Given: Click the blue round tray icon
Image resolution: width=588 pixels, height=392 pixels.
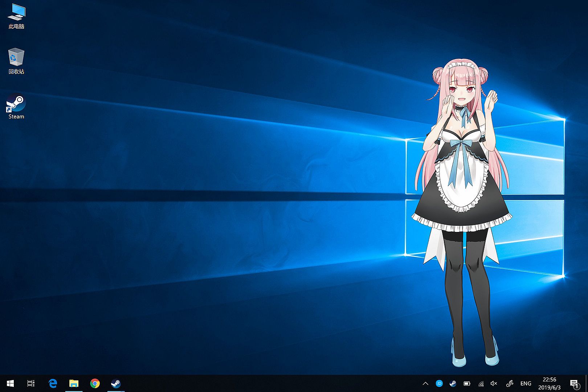Looking at the screenshot, I should [439, 383].
